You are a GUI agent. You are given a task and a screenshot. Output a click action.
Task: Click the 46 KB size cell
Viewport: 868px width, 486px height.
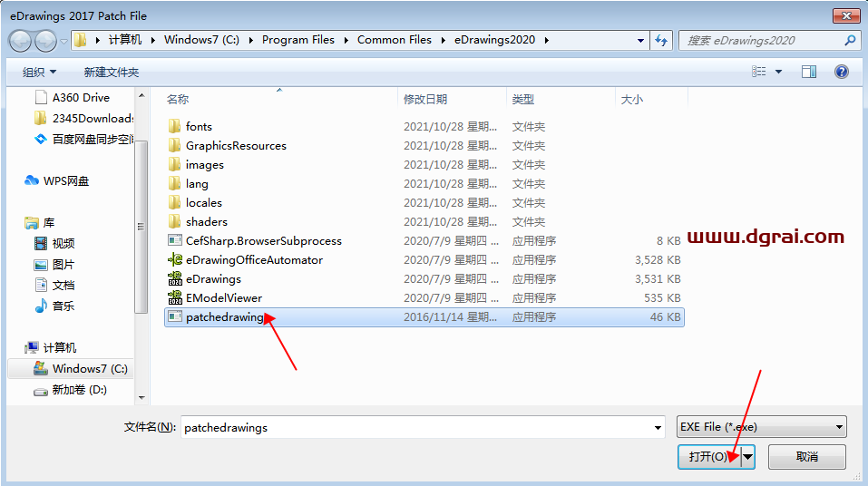(x=666, y=317)
